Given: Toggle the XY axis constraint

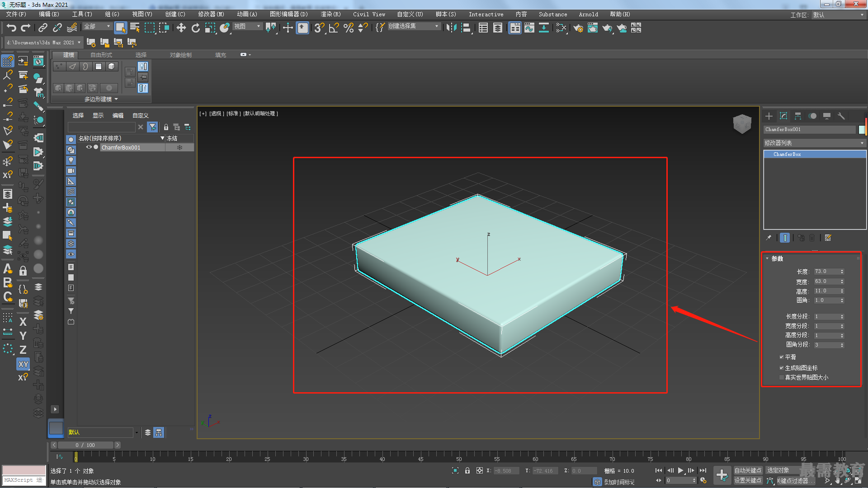Looking at the screenshot, I should click(x=23, y=364).
